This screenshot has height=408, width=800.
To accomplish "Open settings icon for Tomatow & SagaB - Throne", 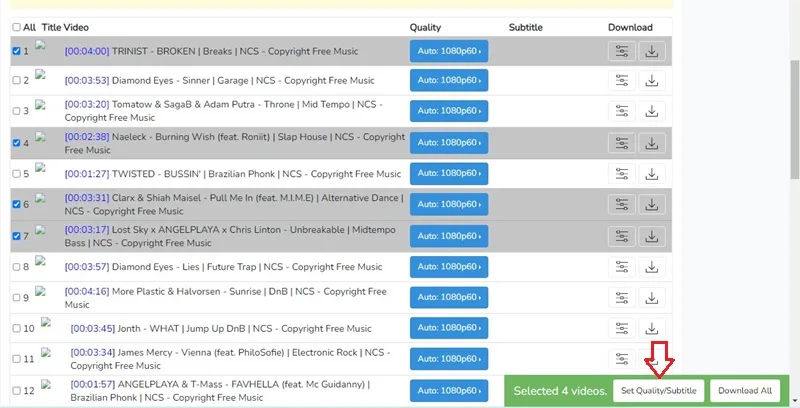I will 621,111.
